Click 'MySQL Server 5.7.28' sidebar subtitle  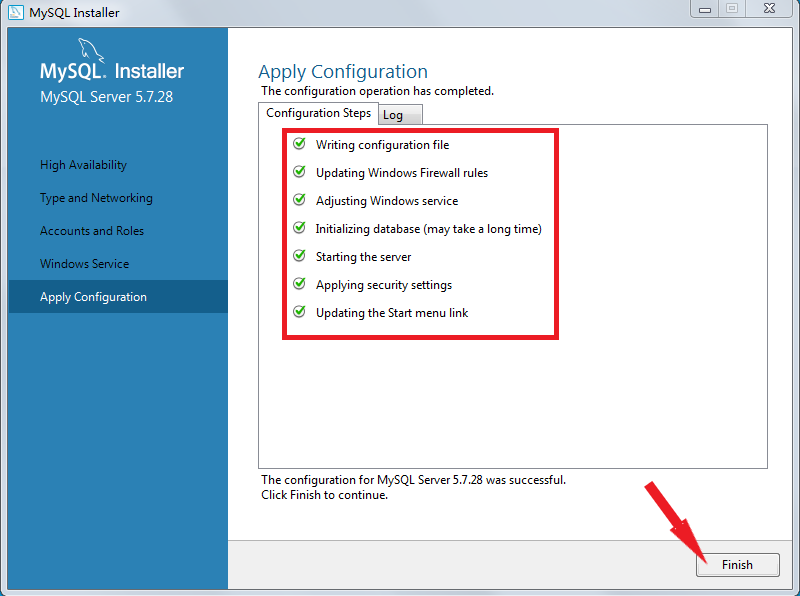(x=107, y=97)
